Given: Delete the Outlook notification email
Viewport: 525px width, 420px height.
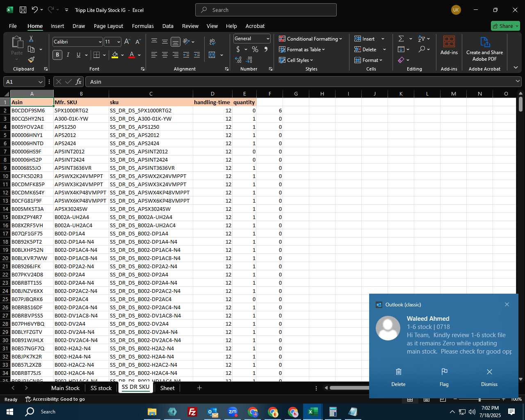Looking at the screenshot, I should click(398, 377).
